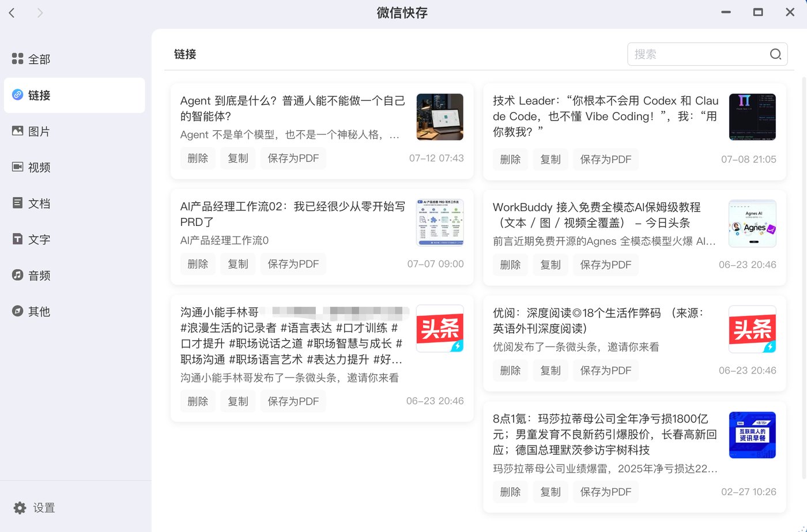This screenshot has height=532, width=807.
Task: Copy the 8点1氪 link
Action: (550, 492)
